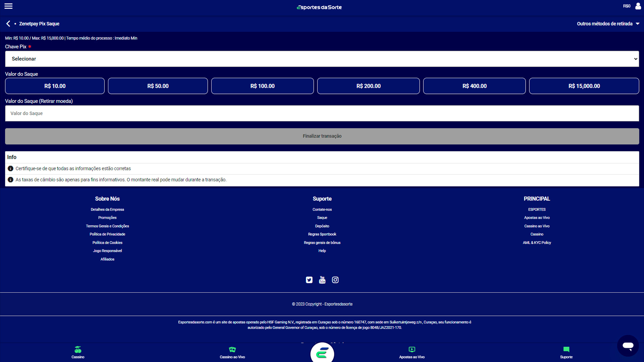Open the Depósito footer link

[322, 226]
